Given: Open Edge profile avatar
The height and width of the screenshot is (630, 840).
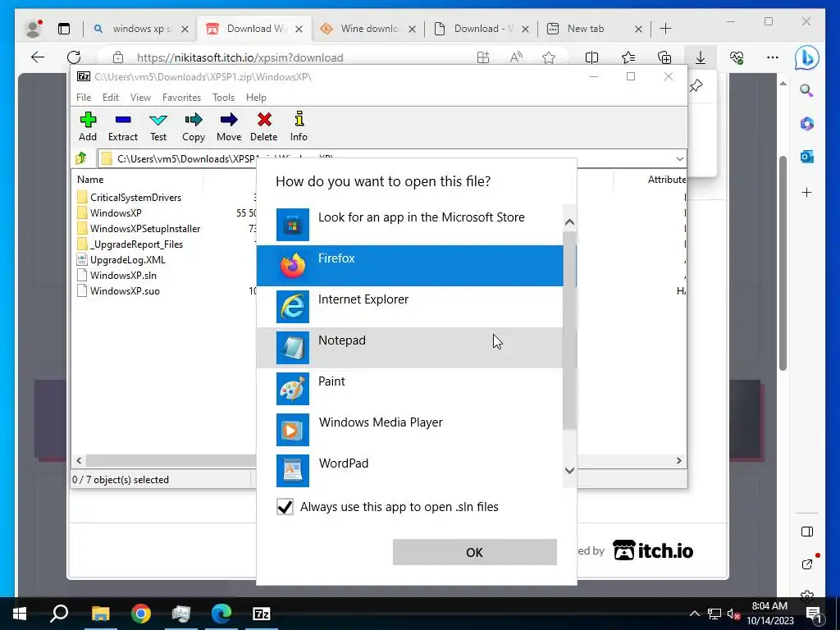Looking at the screenshot, I should 34,29.
